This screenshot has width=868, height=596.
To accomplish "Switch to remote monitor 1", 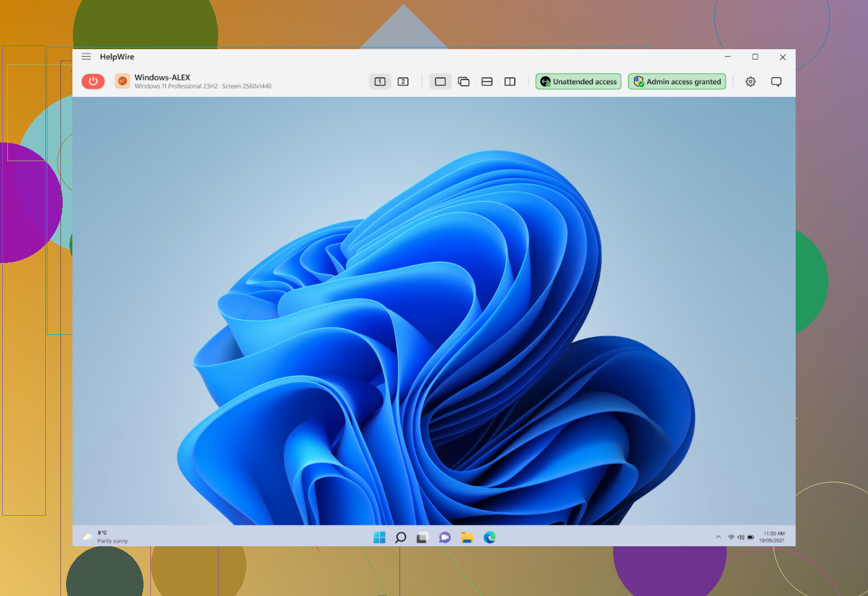I will (x=380, y=81).
